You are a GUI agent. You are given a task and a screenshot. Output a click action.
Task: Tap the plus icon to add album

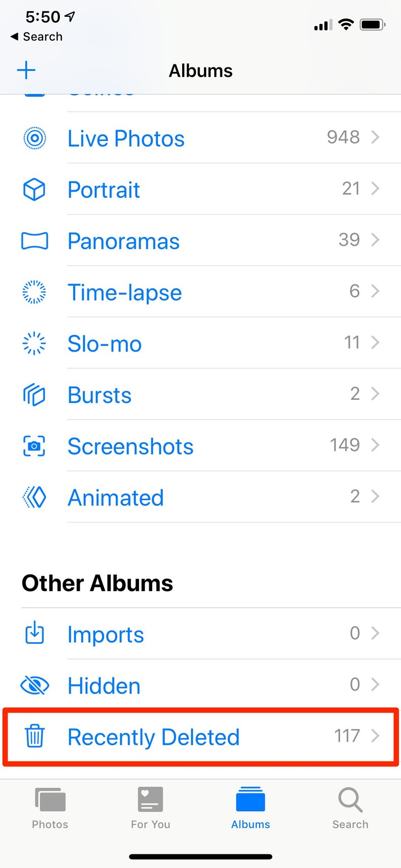pos(26,70)
